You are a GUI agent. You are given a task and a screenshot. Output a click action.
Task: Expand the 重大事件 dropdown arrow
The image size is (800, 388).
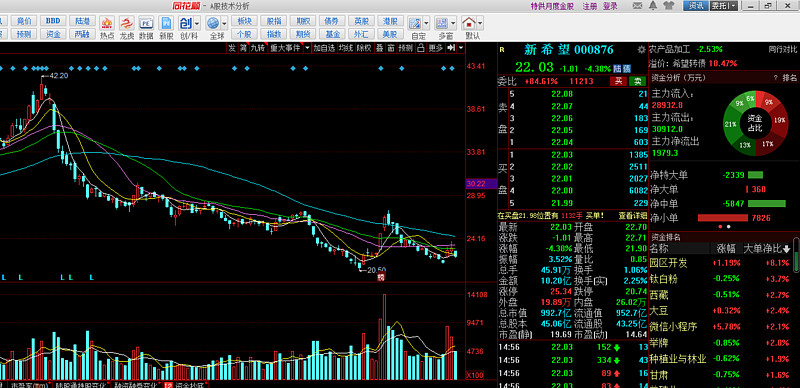307,48
